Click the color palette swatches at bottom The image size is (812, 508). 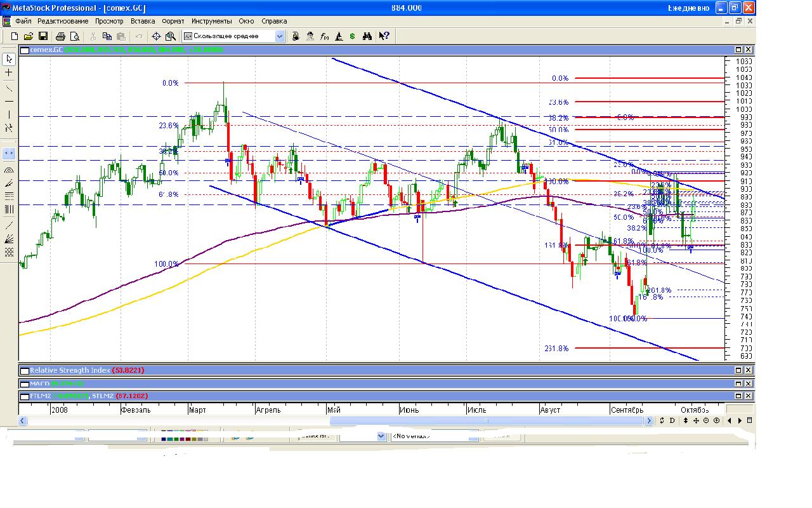185,438
